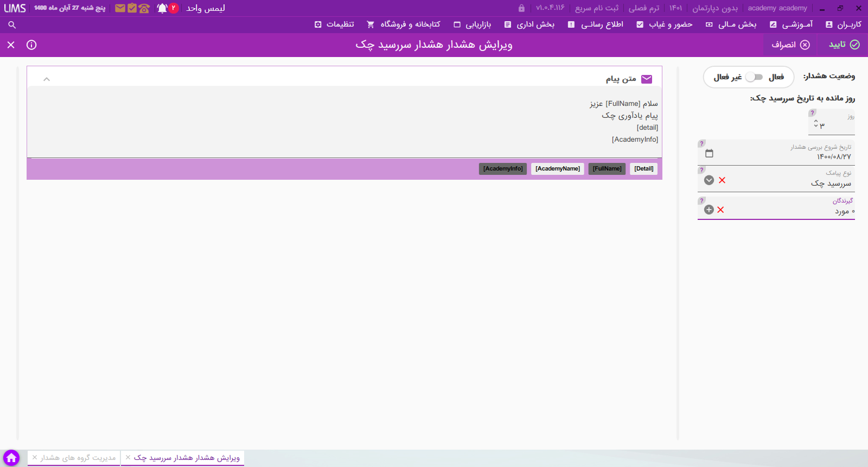The image size is (868, 467).
Task: Click the checkmark tasks icon in header
Action: [x=132, y=8]
